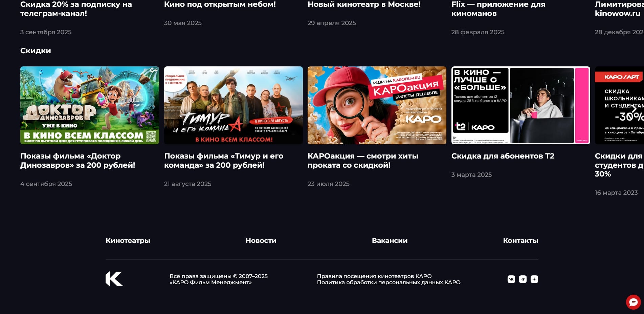Open the Telegram channel icon
This screenshot has height=314, width=644.
coord(523,279)
